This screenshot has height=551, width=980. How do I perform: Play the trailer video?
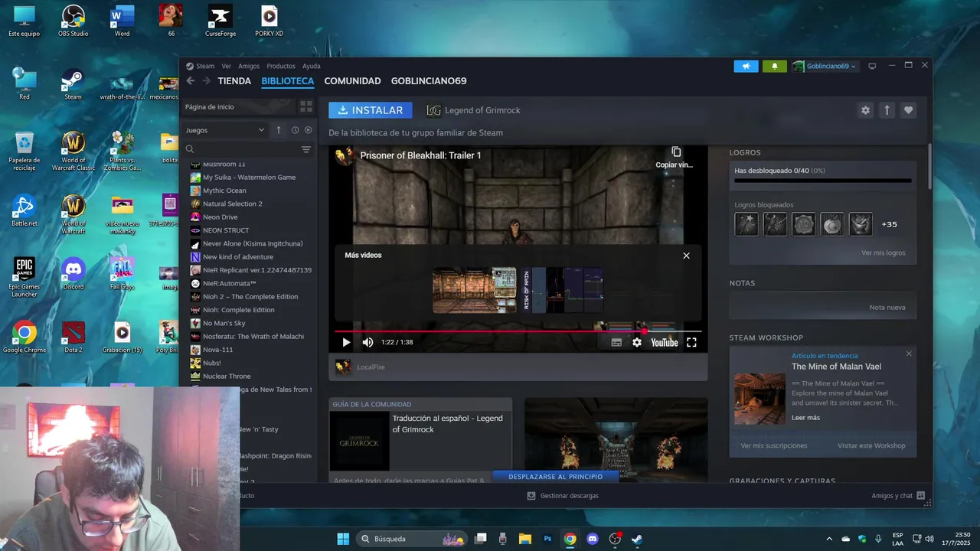(x=346, y=342)
